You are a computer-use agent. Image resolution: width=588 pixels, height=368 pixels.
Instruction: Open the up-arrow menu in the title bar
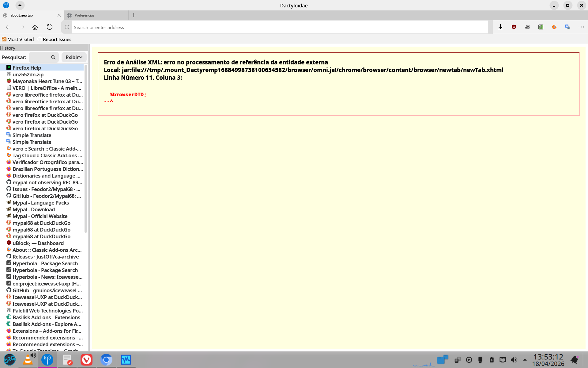[x=20, y=5]
